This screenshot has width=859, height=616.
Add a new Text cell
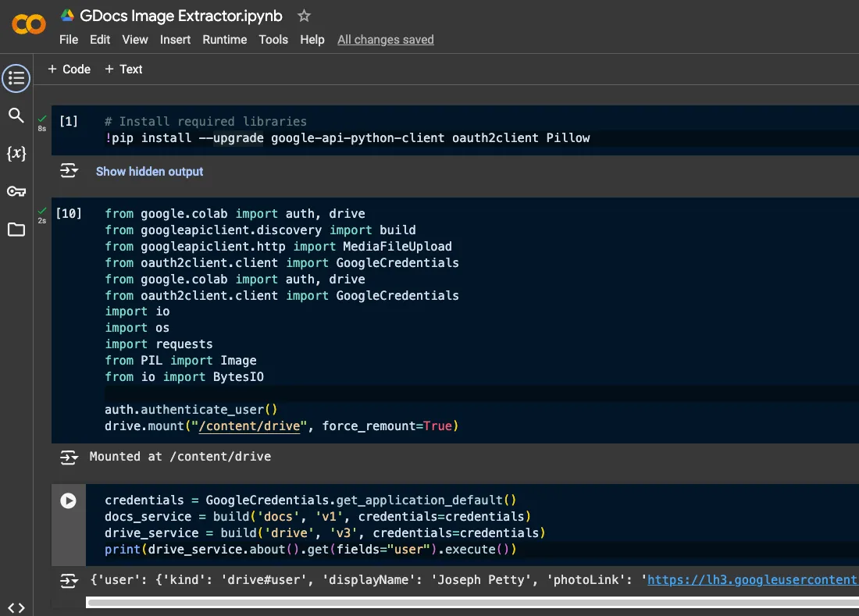click(x=123, y=69)
